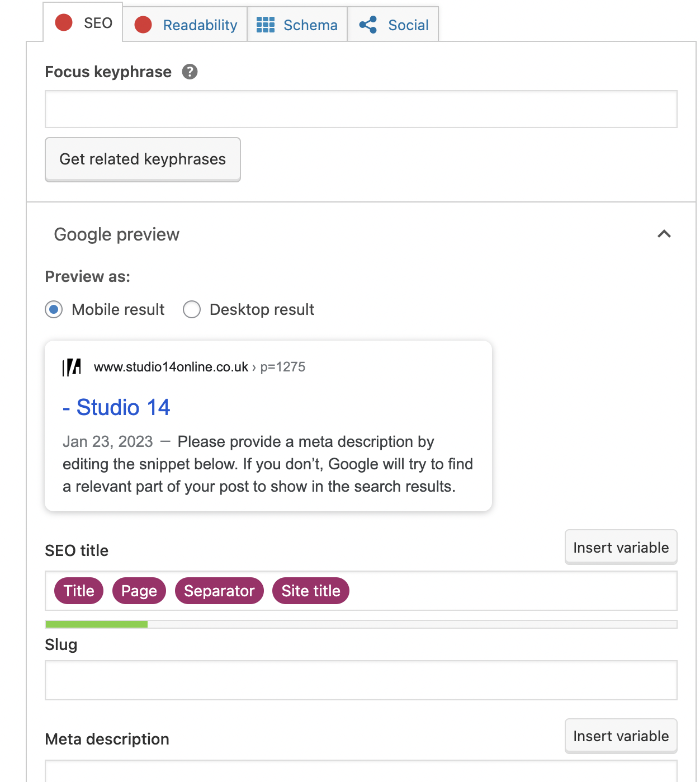700x782 pixels.
Task: Switch to the Readability tab
Action: click(200, 25)
